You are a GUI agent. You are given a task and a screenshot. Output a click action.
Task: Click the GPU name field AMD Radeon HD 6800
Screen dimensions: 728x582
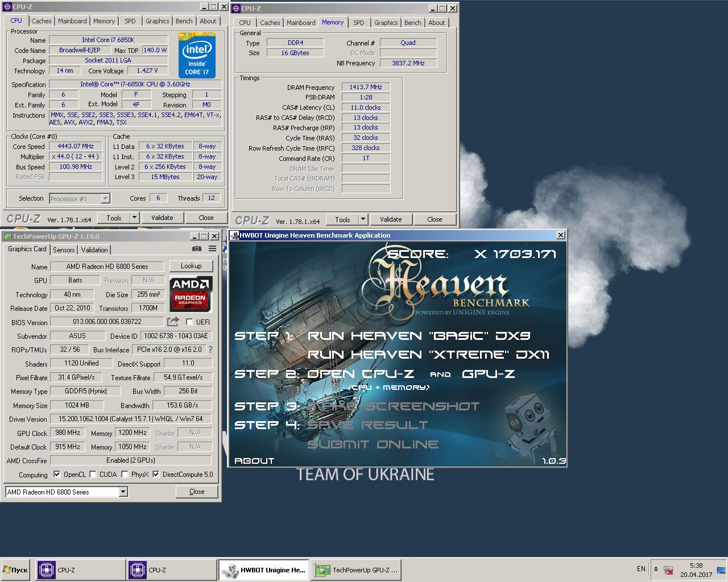coord(107,266)
